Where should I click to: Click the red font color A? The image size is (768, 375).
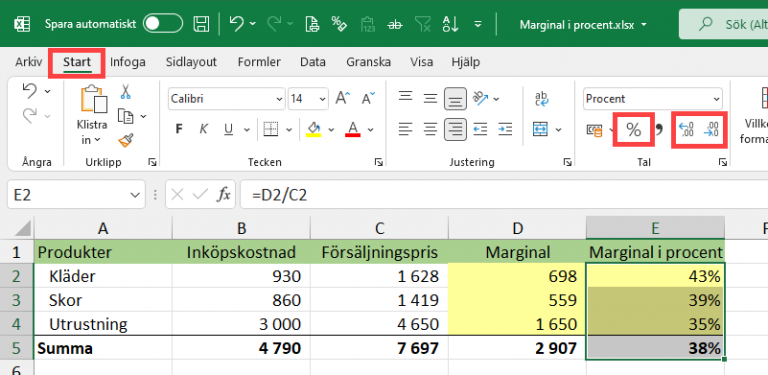coord(353,129)
